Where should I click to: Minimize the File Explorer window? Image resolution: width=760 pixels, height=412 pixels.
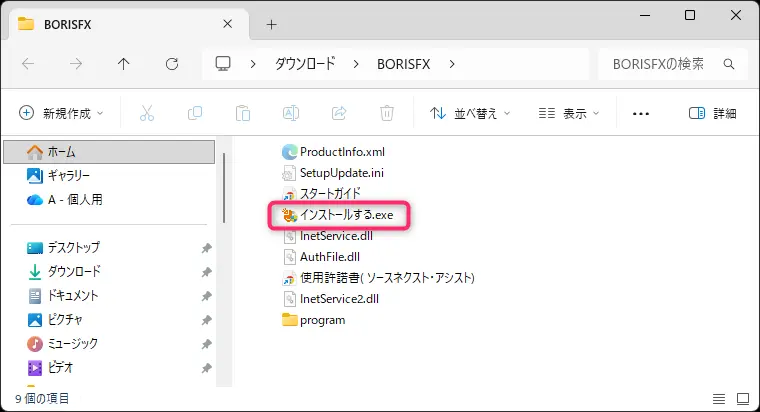[x=645, y=16]
